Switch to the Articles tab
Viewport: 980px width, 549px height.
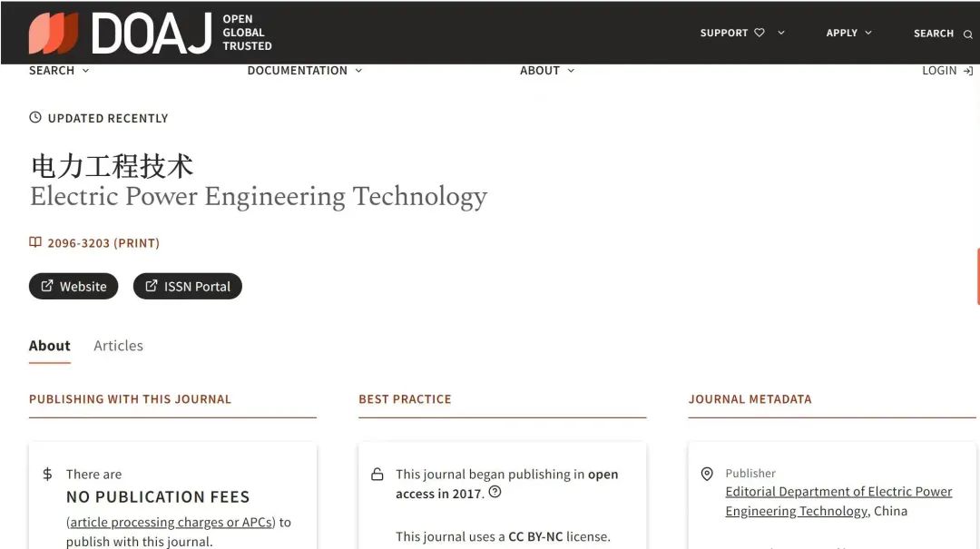click(118, 346)
